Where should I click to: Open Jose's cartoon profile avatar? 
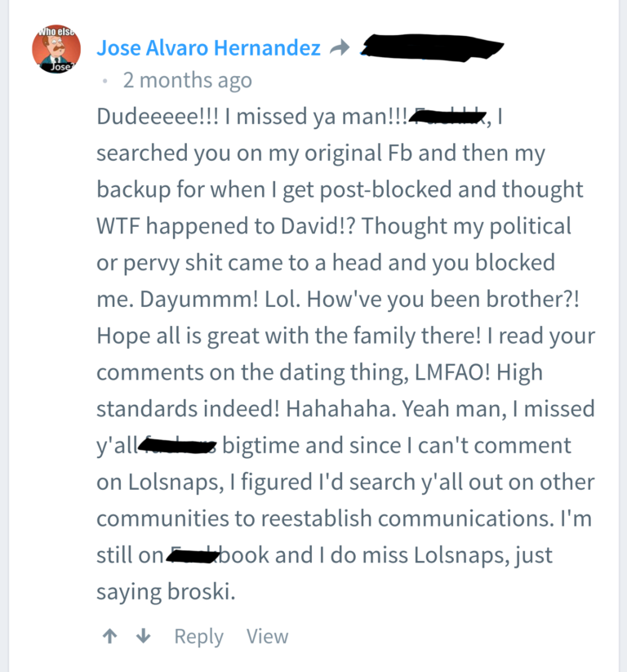click(56, 49)
